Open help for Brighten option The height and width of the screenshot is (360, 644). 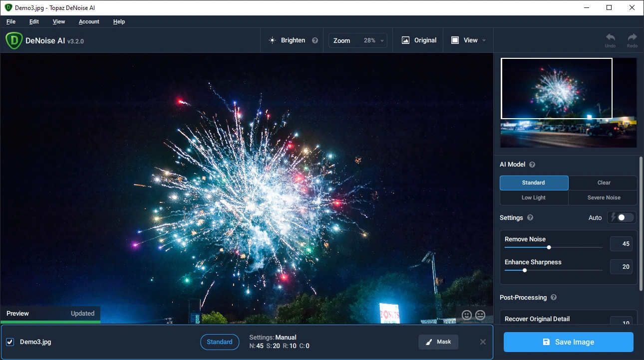(315, 40)
